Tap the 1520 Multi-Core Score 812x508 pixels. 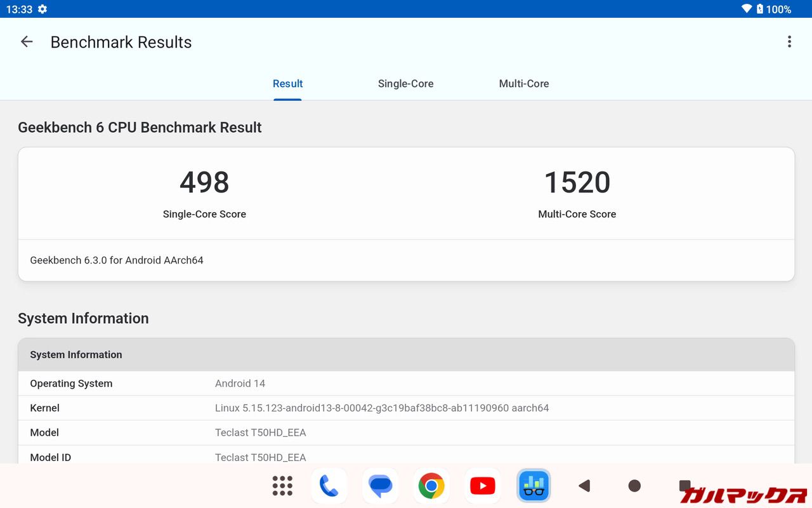[x=577, y=183]
